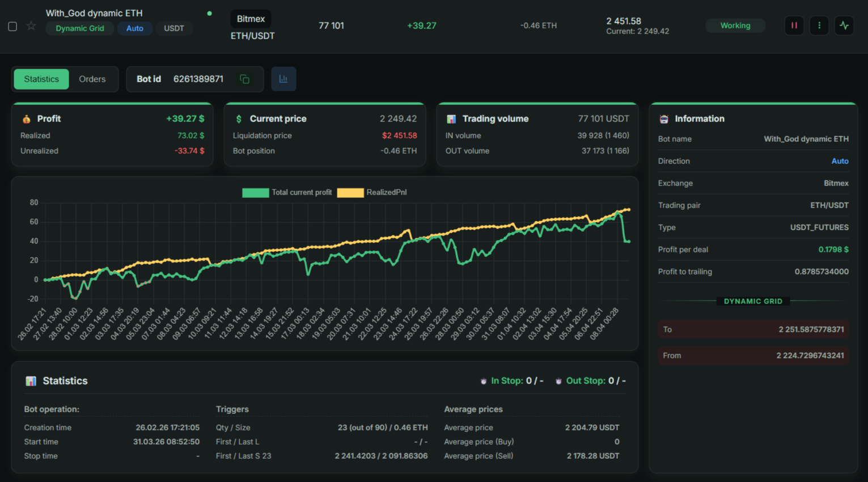Screen dimensions: 868x482
Task: Toggle the star to favorite this bot
Action: (x=31, y=26)
